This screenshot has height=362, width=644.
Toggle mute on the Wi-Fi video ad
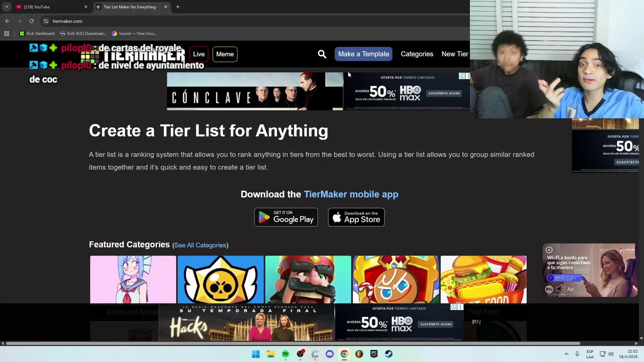560,289
